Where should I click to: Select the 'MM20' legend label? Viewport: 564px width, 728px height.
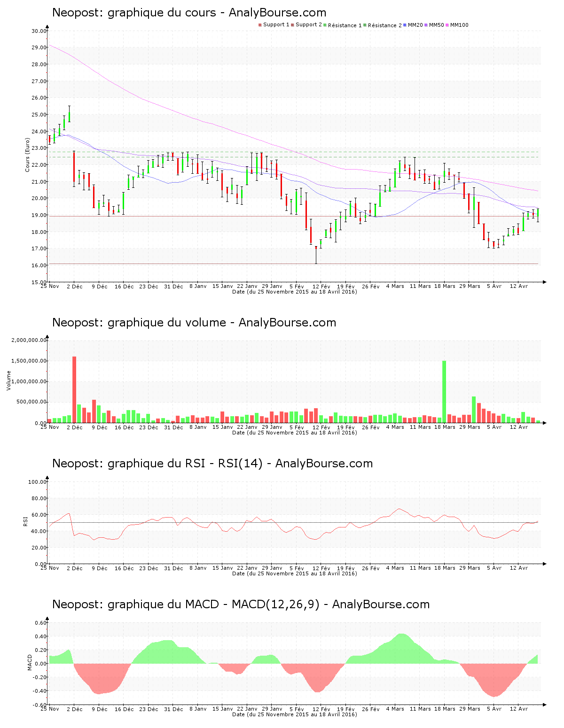(415, 25)
